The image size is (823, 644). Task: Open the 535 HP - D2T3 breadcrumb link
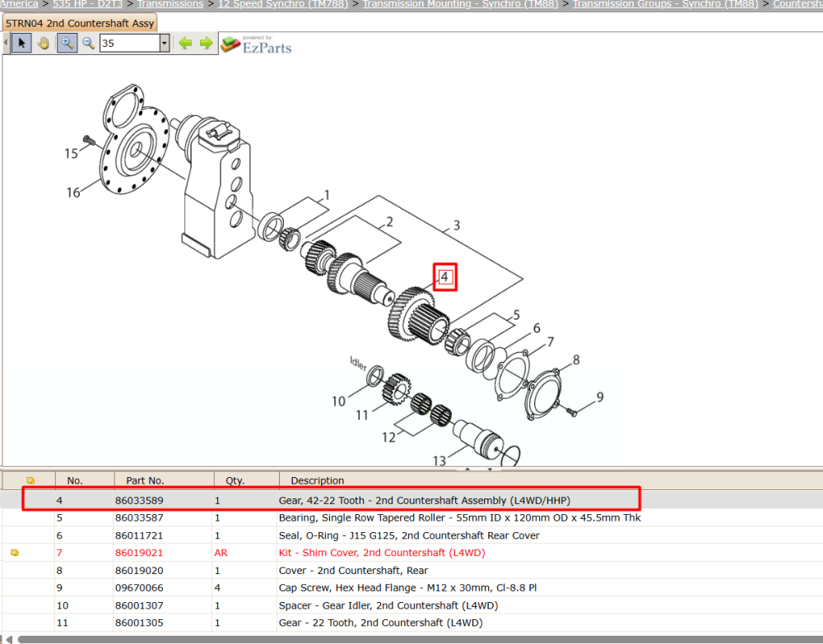(x=88, y=3)
